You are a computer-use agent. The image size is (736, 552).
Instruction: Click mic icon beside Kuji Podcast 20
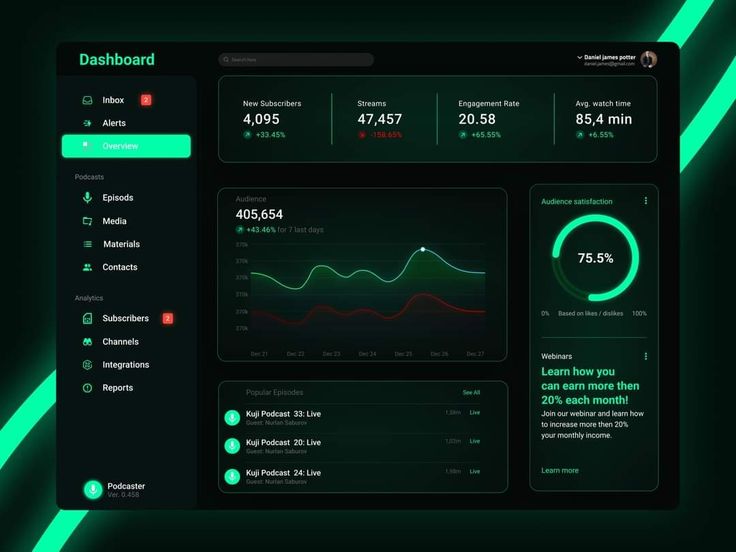coord(232,446)
